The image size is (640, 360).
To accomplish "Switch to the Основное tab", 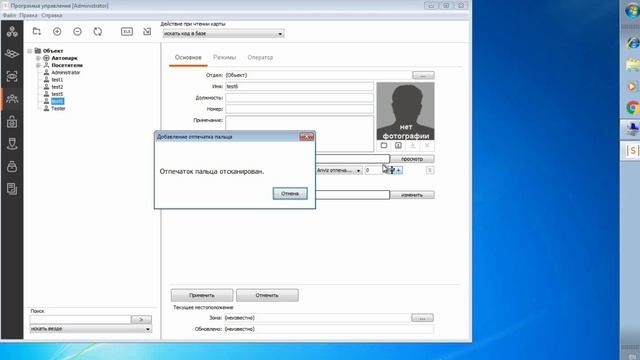I will click(x=188, y=58).
